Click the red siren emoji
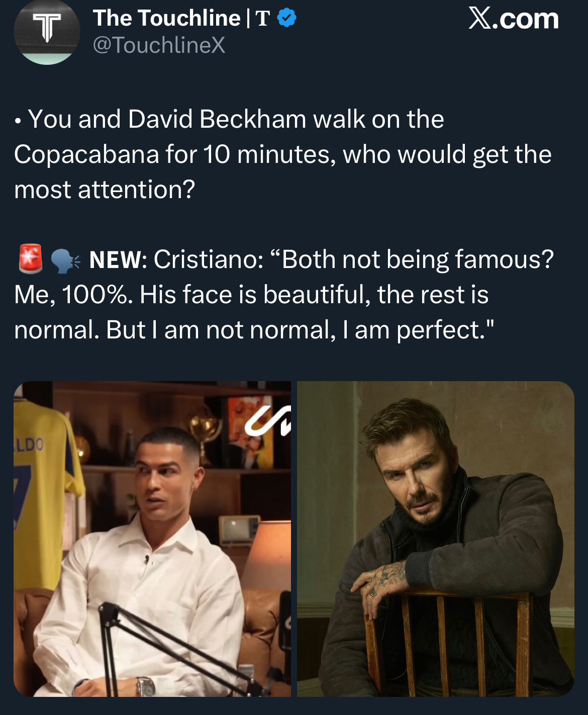The height and width of the screenshot is (715, 588). [31, 259]
